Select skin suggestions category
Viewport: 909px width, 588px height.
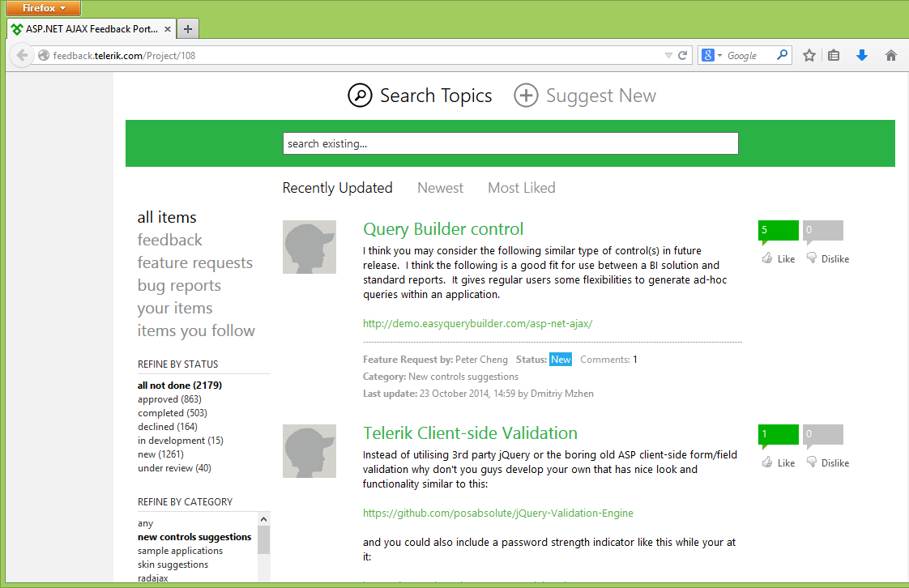coord(173,565)
